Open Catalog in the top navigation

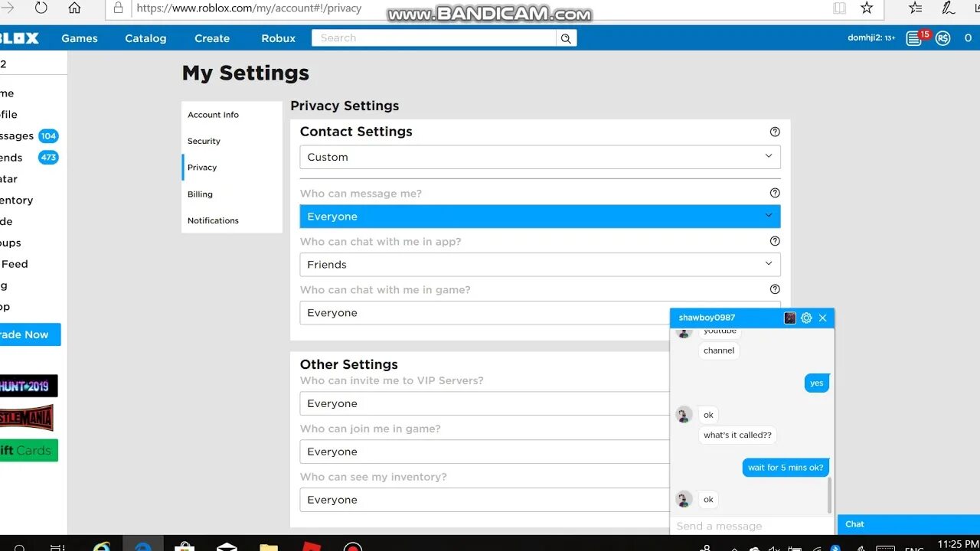(x=145, y=38)
